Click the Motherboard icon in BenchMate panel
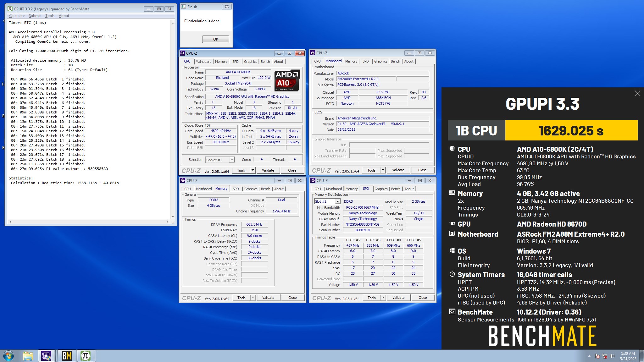 point(452,233)
